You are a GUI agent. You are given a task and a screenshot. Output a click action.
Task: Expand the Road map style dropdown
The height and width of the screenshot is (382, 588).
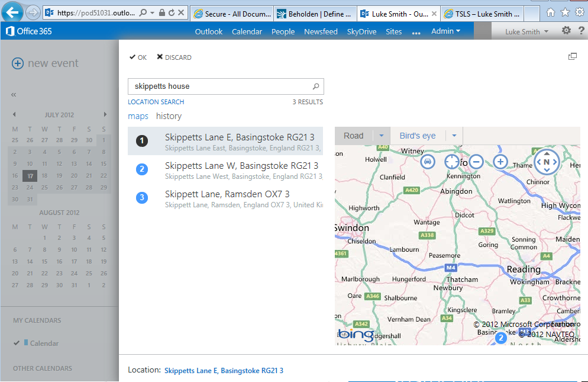click(x=382, y=136)
